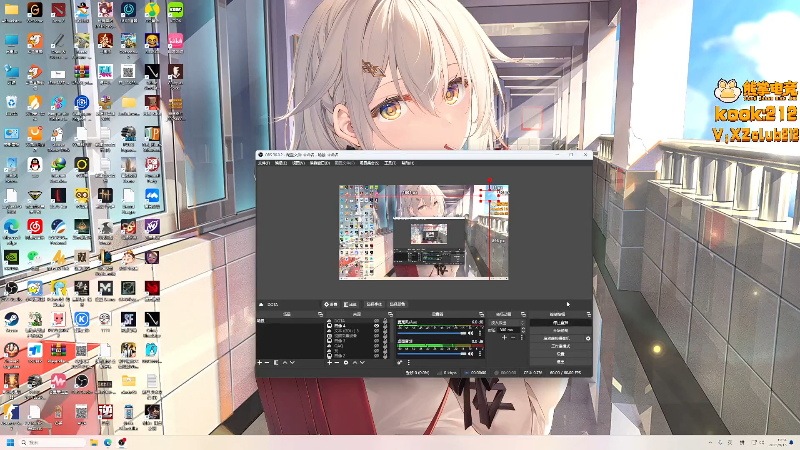Click the Start Virtual Camera button

(x=557, y=338)
